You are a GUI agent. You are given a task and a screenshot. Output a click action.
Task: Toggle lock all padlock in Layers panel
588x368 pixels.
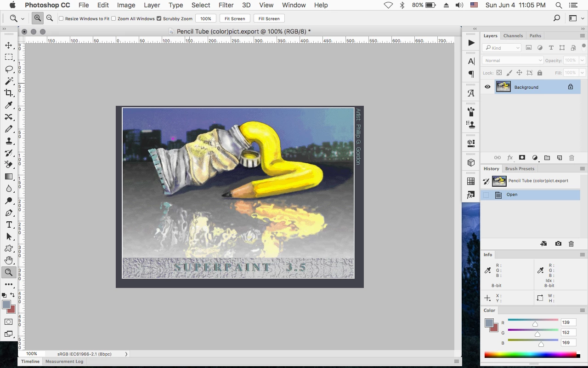coord(540,73)
